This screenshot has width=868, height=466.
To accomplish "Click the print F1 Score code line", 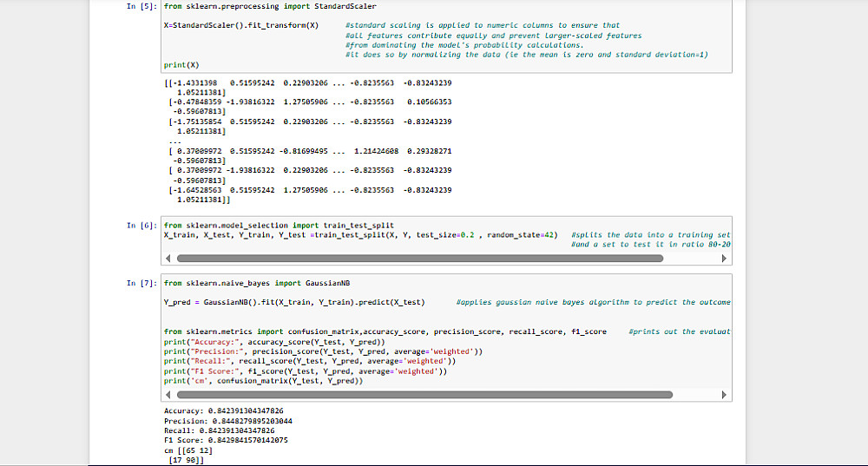I will 306,371.
